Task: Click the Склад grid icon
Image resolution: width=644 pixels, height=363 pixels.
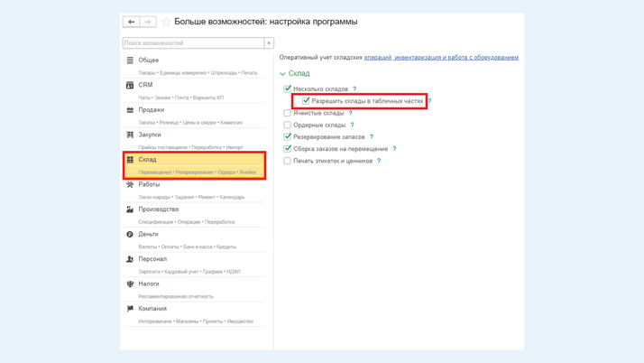Action: [x=130, y=160]
